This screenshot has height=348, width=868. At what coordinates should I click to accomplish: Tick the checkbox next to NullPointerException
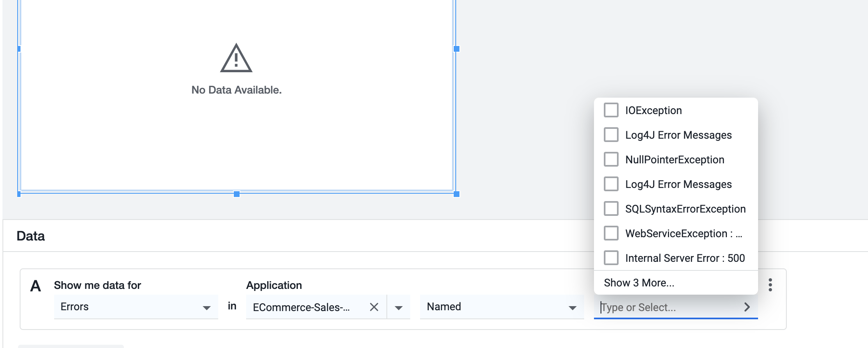(x=611, y=160)
